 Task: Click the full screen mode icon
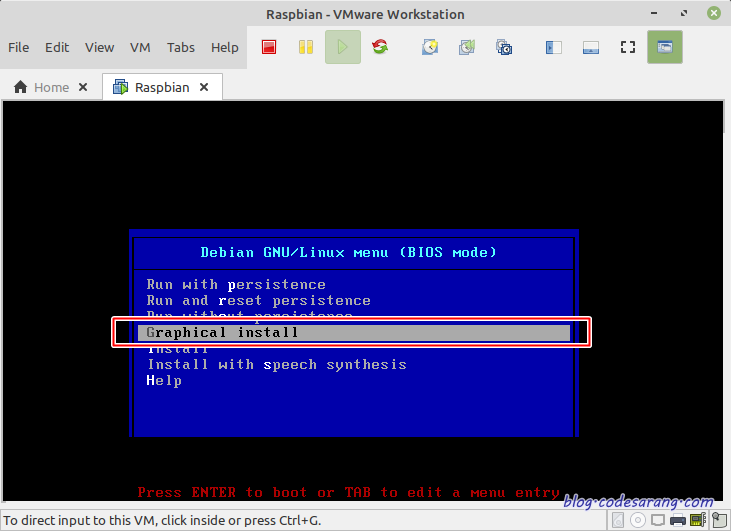coord(628,47)
